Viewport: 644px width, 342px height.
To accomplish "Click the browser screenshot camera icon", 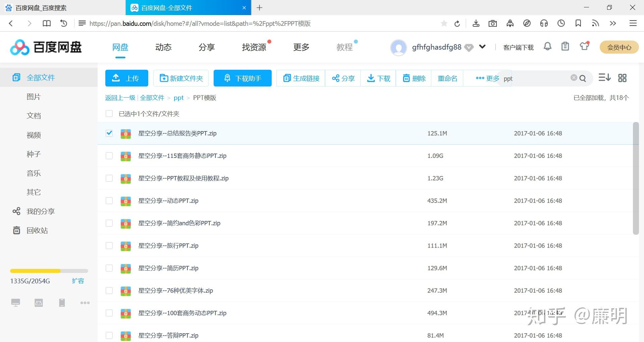I will pos(493,23).
